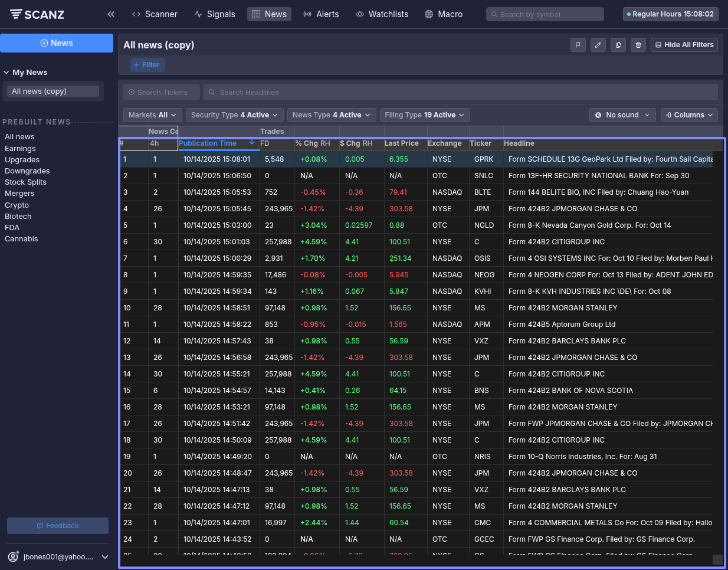728x570 pixels.
Task: Click the user avatar icon
Action: coord(13,556)
